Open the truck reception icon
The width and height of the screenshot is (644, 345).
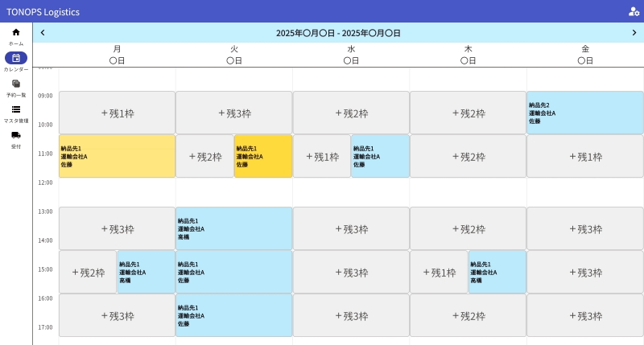[x=16, y=135]
